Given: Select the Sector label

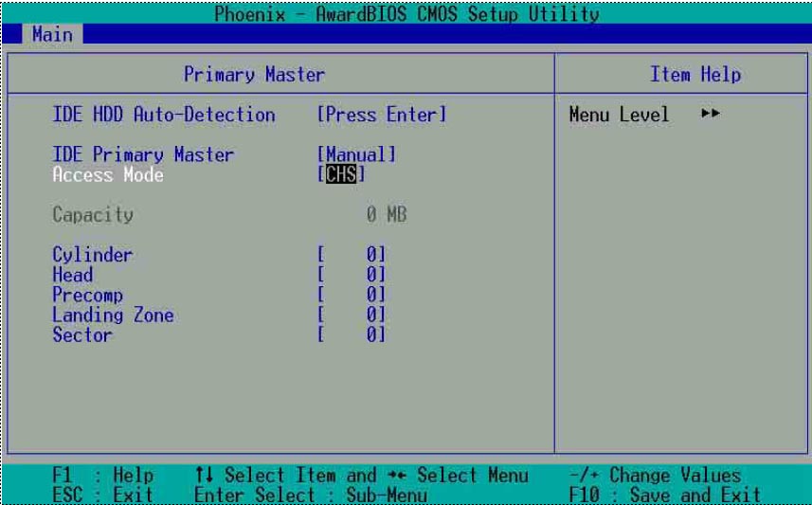Looking at the screenshot, I should click(82, 334).
